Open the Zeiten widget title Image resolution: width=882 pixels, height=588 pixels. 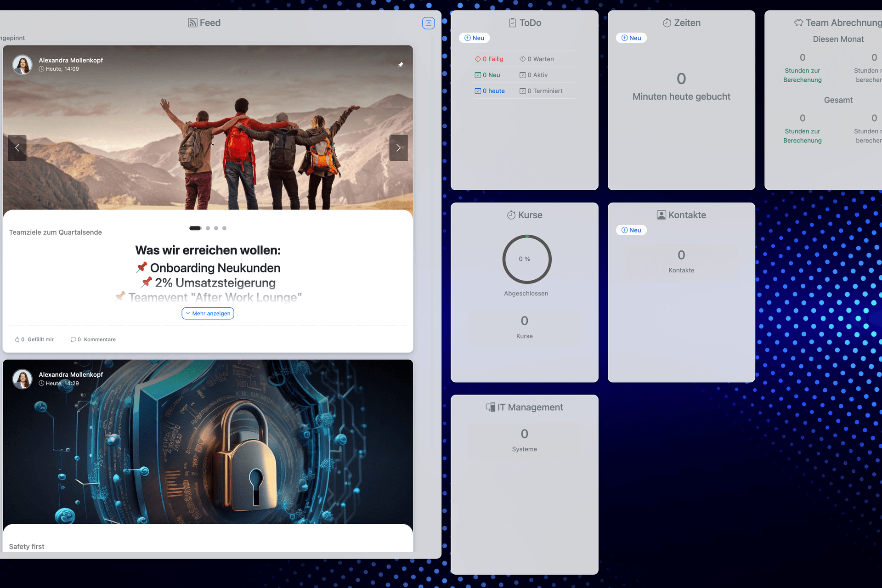pos(681,23)
